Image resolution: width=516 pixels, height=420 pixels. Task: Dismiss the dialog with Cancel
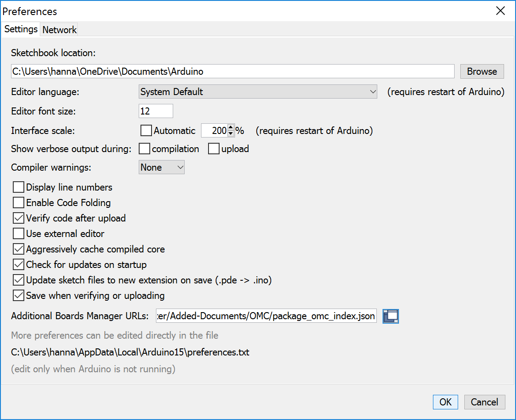click(x=484, y=402)
